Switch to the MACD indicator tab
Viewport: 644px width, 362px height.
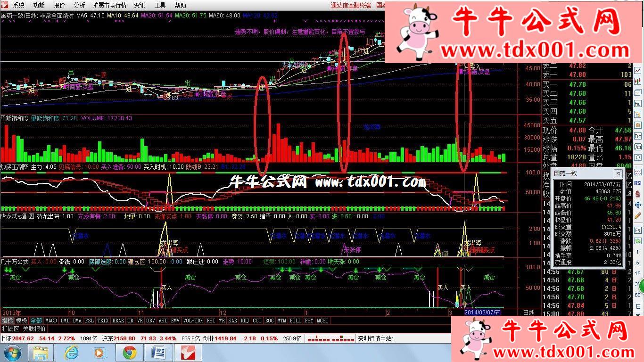tap(51, 321)
